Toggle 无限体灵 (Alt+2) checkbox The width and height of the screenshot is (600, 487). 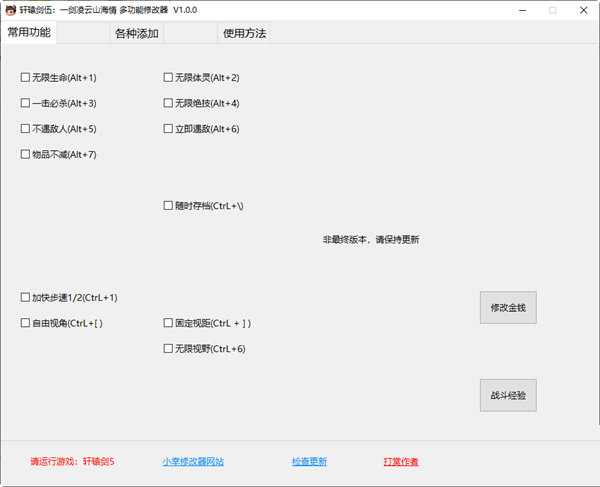click(x=168, y=78)
